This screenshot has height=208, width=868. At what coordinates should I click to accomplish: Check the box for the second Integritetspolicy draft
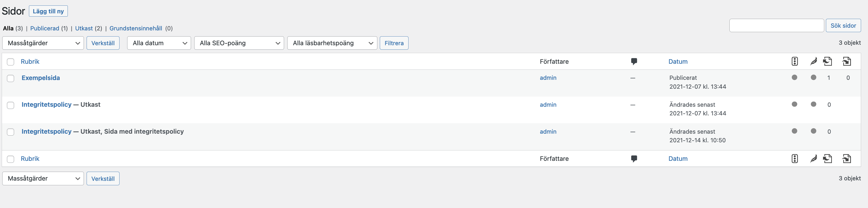tap(10, 132)
